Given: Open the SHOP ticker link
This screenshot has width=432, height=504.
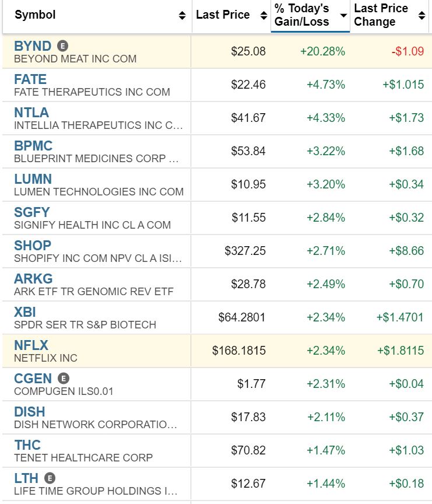Looking at the screenshot, I should pos(33,246).
